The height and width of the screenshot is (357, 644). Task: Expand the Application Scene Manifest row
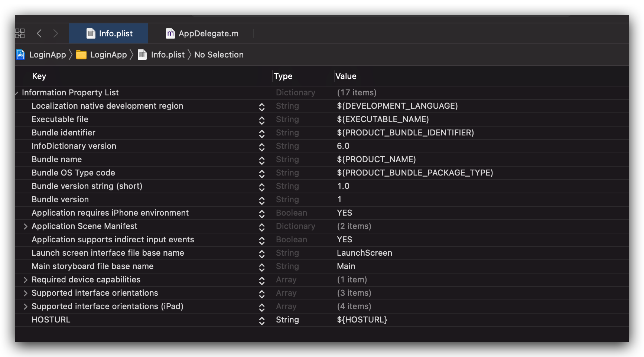[x=26, y=226]
